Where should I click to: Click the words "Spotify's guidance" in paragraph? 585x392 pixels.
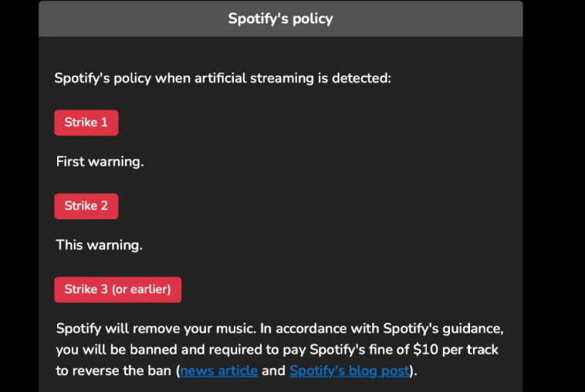pos(443,329)
